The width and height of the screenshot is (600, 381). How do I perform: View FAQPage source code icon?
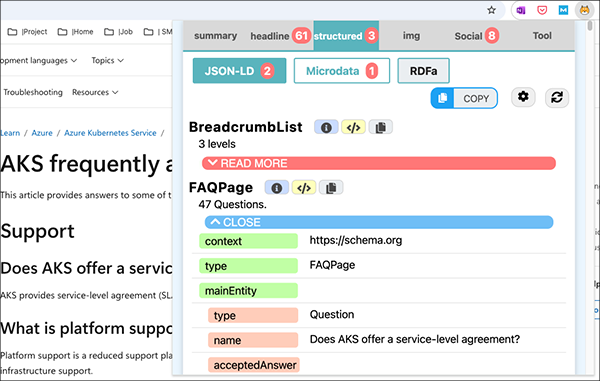(x=304, y=188)
